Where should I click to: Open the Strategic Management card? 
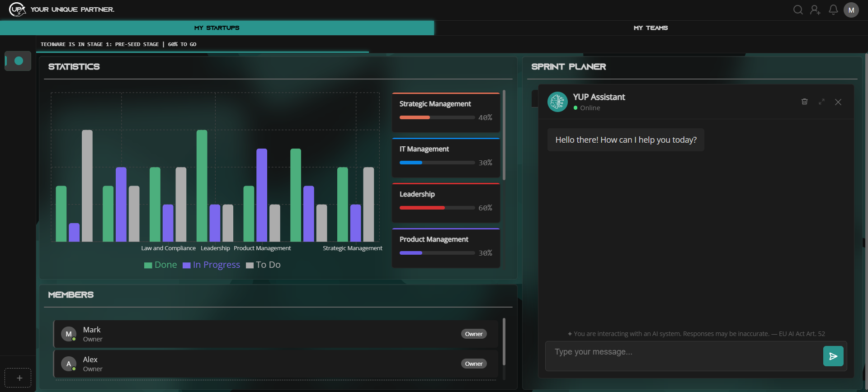[446, 112]
